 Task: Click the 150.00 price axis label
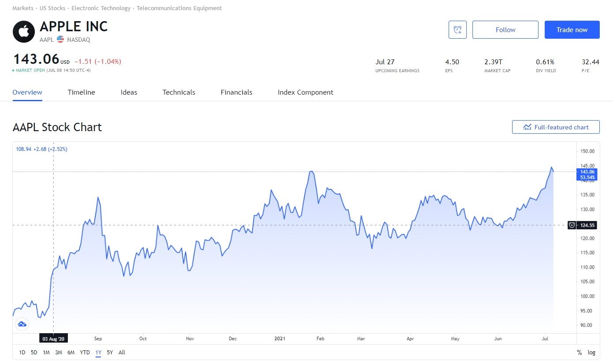[587, 151]
